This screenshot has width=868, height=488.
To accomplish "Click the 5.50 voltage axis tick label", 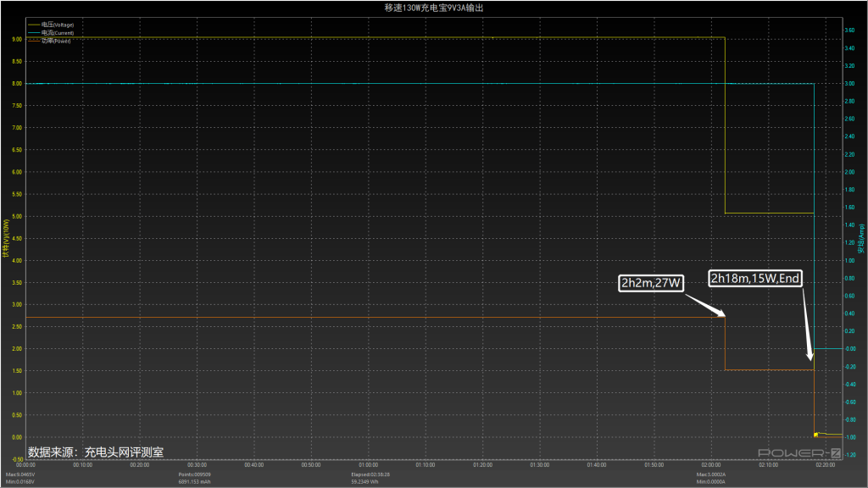I will pos(17,194).
